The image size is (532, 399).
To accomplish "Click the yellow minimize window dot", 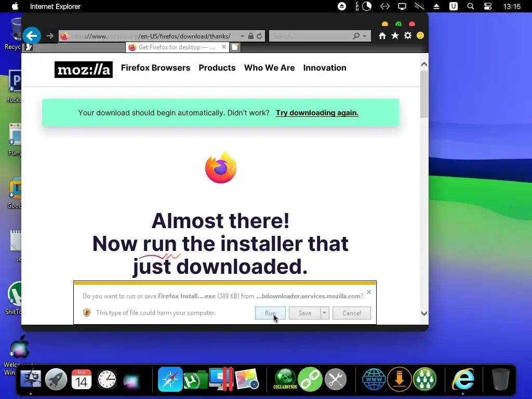I will pos(385,24).
